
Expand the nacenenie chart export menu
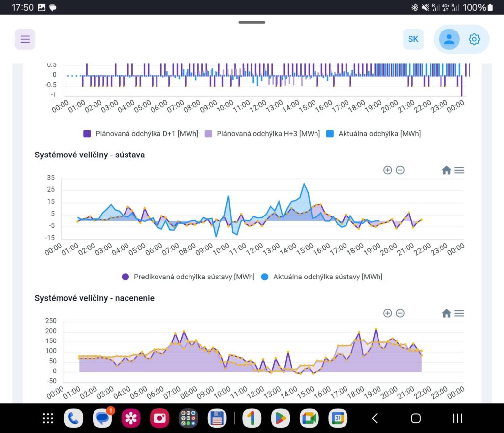(459, 313)
